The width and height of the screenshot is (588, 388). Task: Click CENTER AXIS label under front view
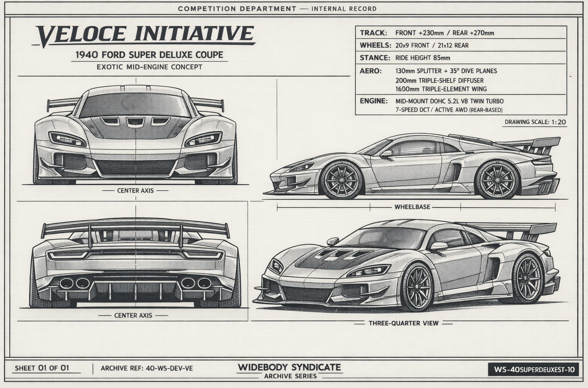[x=135, y=190]
